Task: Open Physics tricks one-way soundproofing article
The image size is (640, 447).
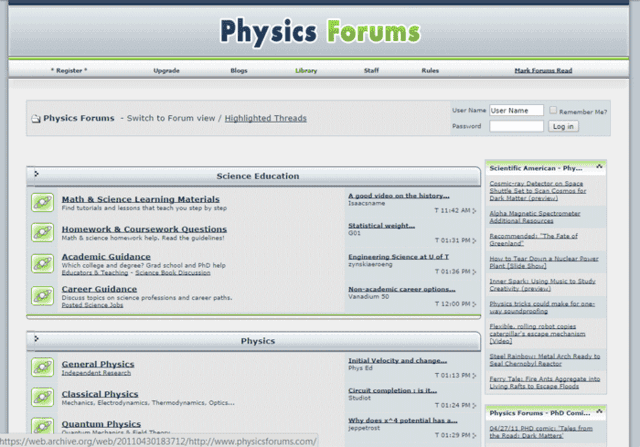Action: point(542,307)
